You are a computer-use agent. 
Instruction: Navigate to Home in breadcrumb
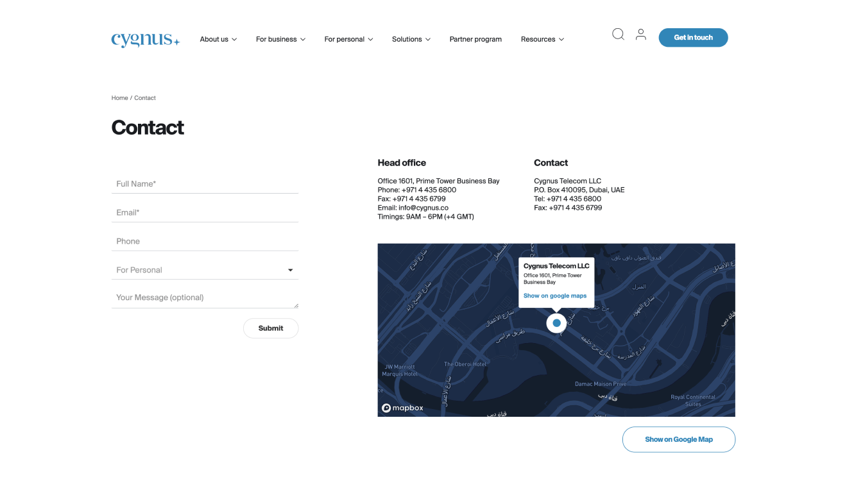pyautogui.click(x=119, y=98)
